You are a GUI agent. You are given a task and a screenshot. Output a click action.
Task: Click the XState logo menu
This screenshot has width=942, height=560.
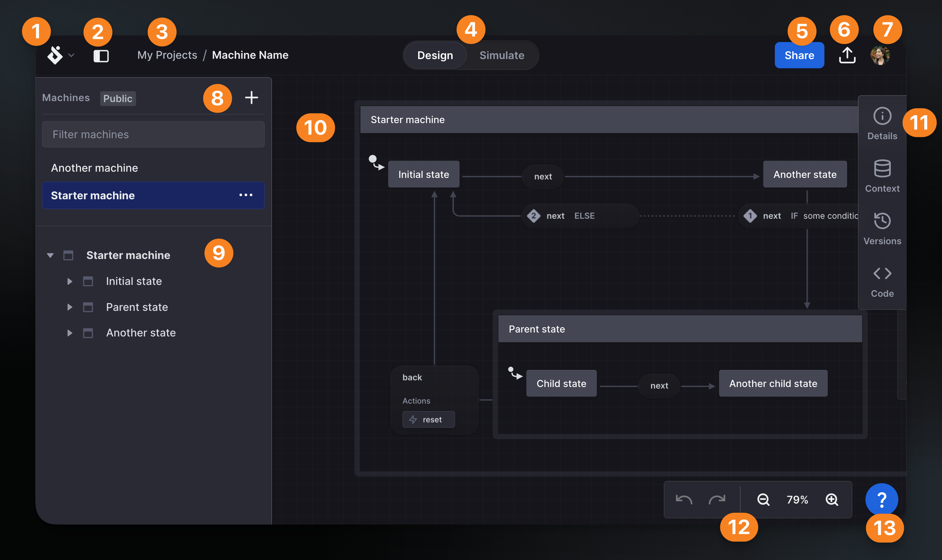[x=59, y=55]
